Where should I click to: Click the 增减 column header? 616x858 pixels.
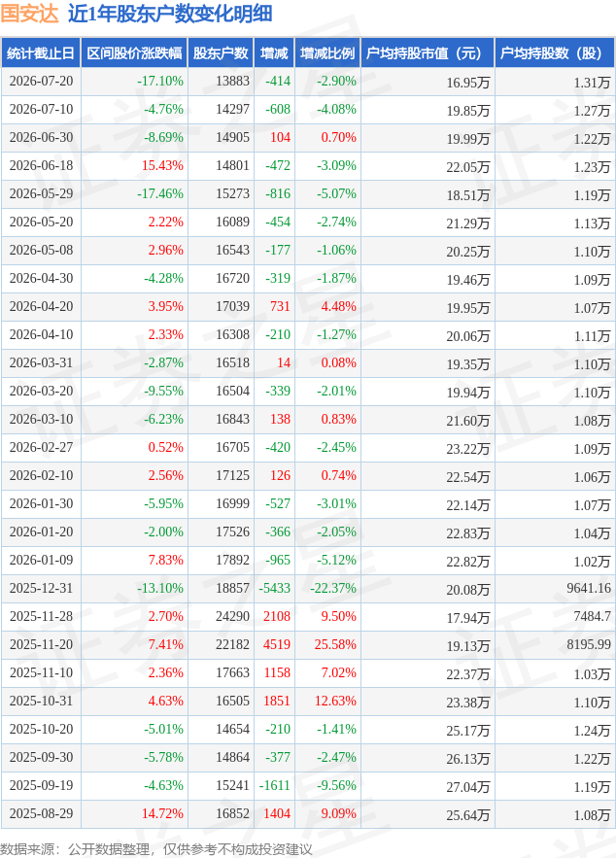click(x=274, y=53)
